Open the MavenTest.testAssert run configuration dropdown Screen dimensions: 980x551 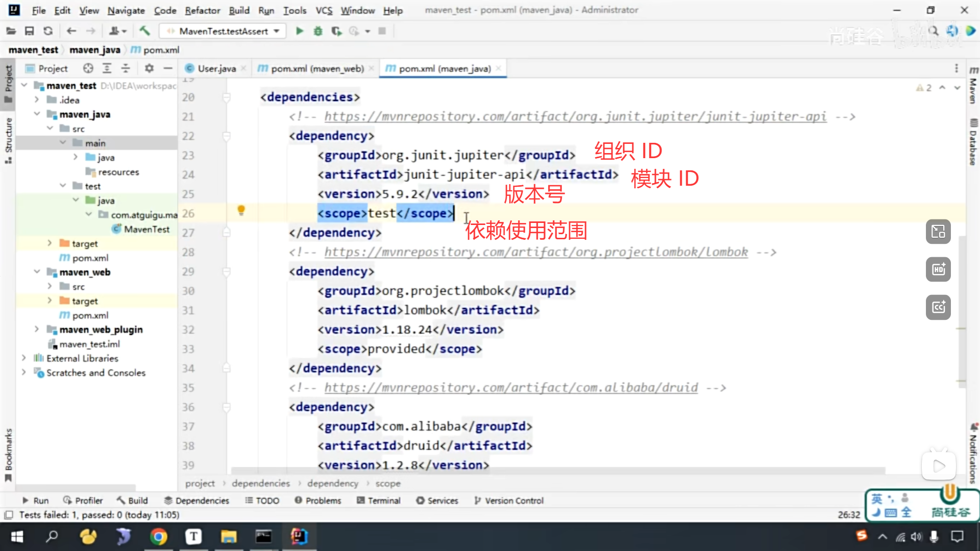pyautogui.click(x=224, y=31)
